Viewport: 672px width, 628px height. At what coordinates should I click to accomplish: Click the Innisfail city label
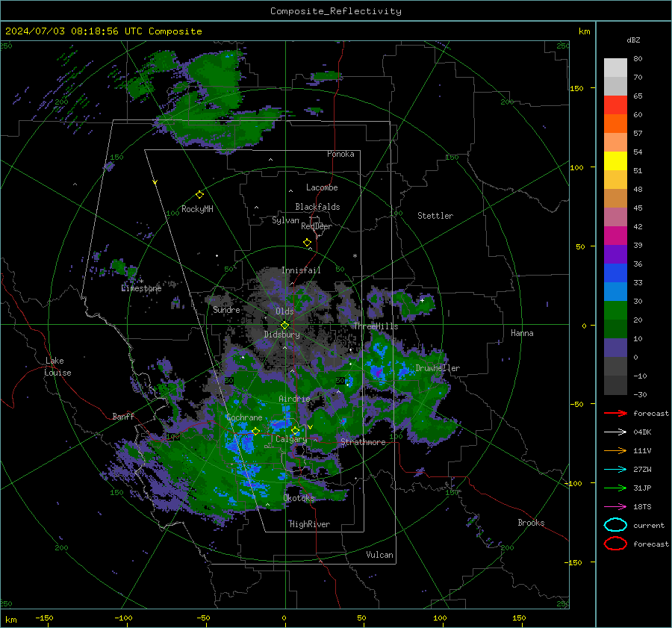pyautogui.click(x=302, y=270)
